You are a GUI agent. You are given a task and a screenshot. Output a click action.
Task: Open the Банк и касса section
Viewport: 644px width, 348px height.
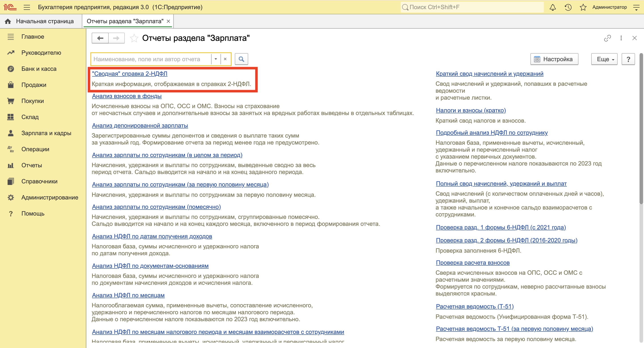pyautogui.click(x=39, y=69)
